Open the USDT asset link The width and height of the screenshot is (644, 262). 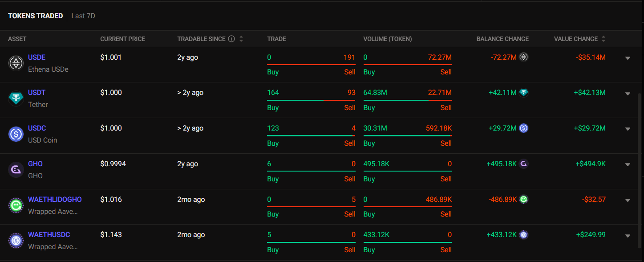coord(37,93)
